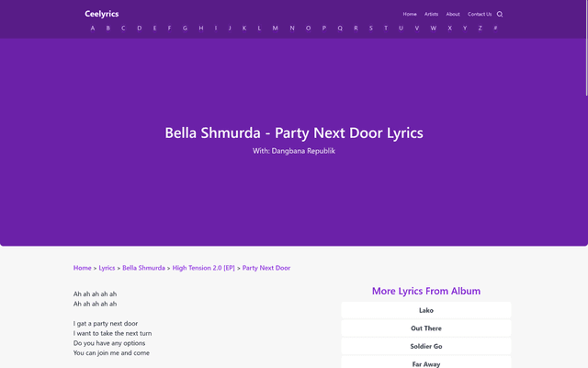Browse artists starting with letter J
This screenshot has width=588, height=368.
pyautogui.click(x=230, y=29)
